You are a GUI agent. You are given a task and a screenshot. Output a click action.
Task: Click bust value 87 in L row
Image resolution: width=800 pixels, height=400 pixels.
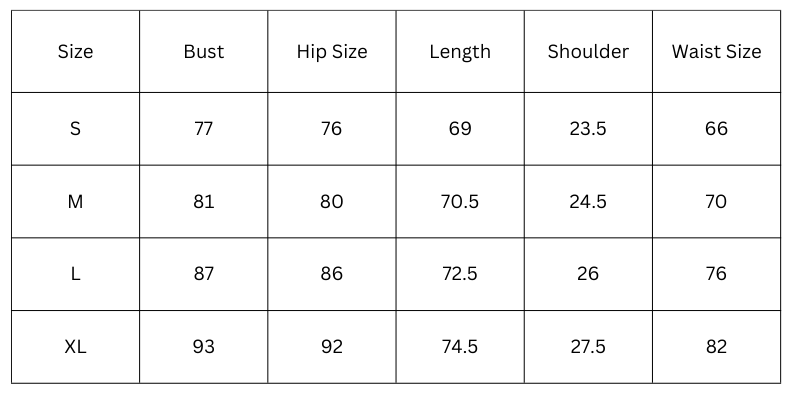tap(204, 274)
